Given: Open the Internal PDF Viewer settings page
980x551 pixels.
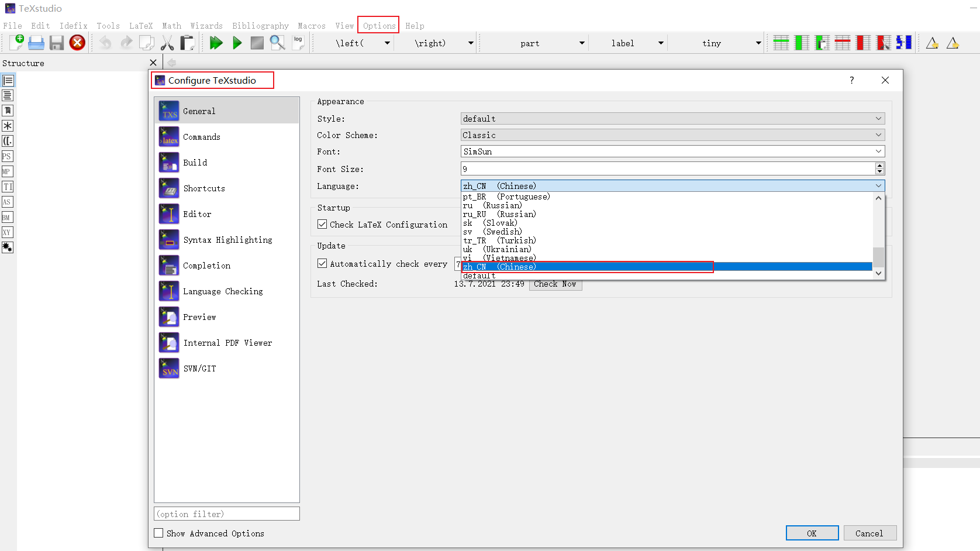Looking at the screenshot, I should pyautogui.click(x=228, y=342).
